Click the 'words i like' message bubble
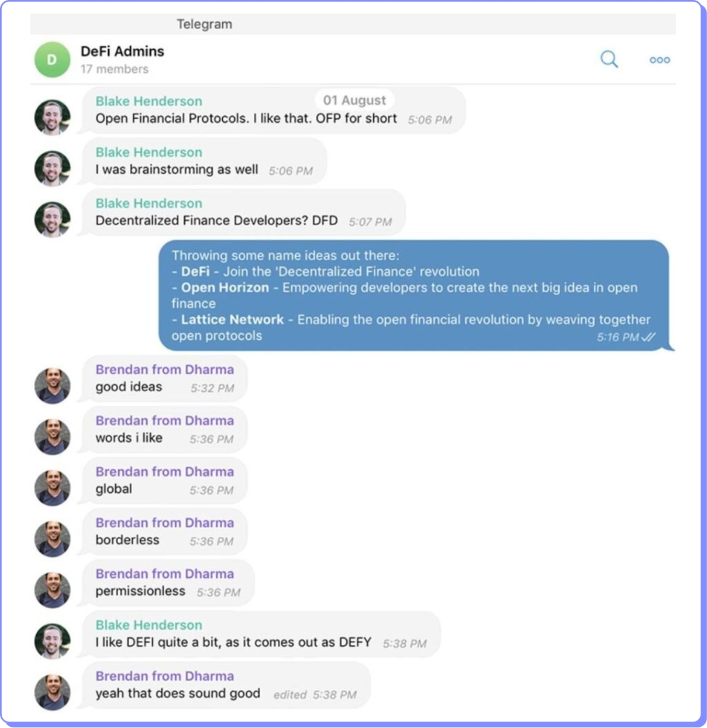 [164, 429]
